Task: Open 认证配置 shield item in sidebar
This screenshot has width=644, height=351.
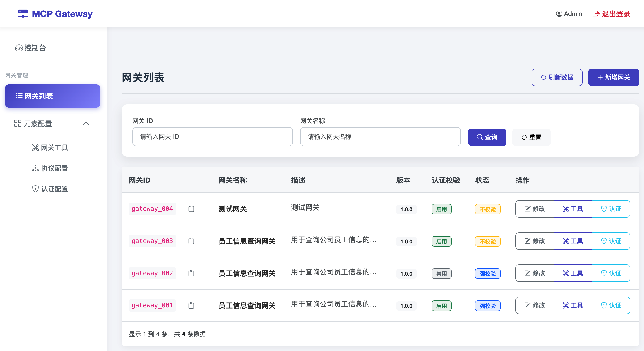Action: tap(50, 189)
